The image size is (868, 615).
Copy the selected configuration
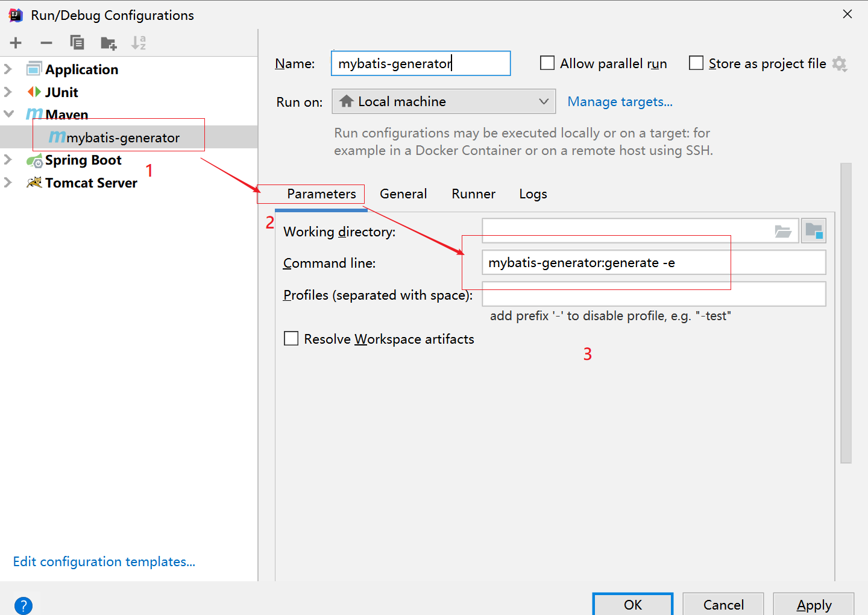(77, 43)
